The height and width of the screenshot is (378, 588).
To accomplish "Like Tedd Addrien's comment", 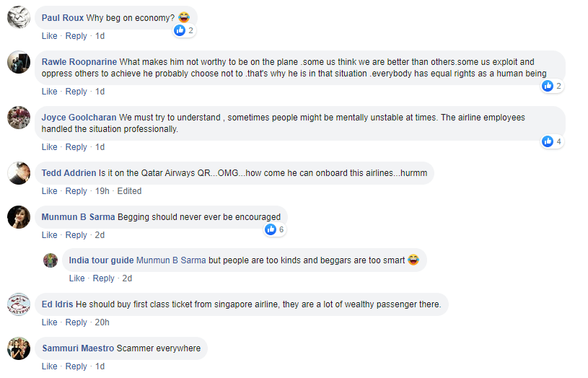I will click(50, 191).
